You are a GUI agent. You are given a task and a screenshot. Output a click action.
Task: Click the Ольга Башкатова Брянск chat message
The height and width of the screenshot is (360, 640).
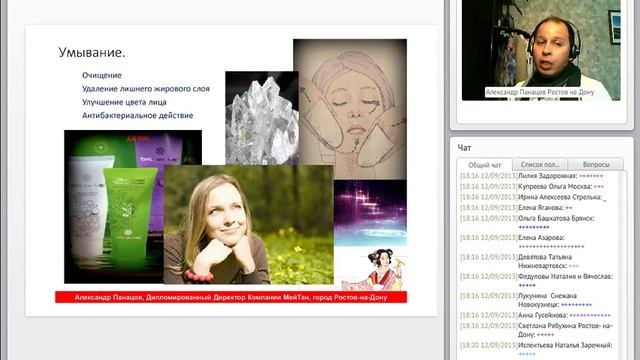pyautogui.click(x=527, y=222)
